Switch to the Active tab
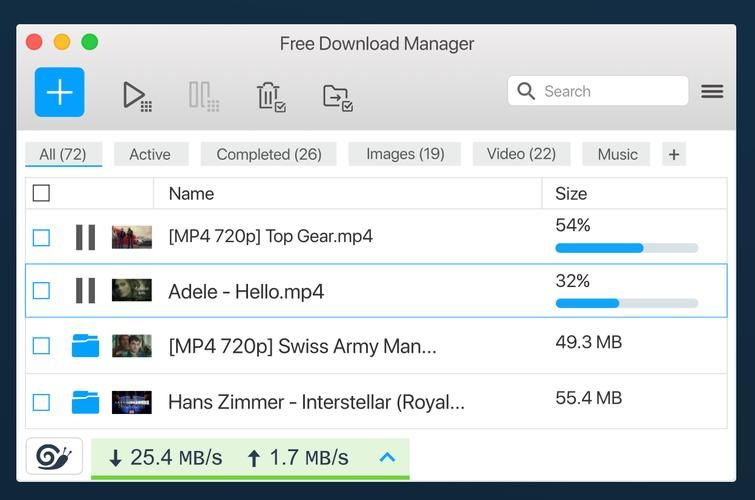 tap(150, 154)
